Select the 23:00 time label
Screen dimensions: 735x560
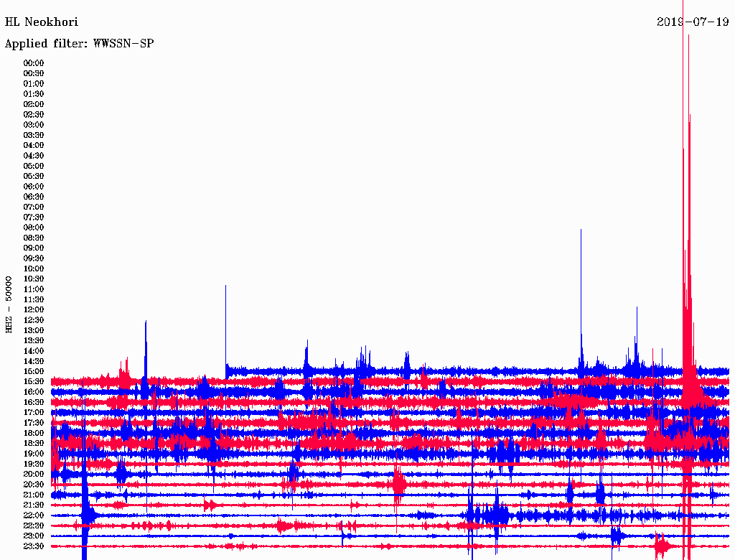34,536
